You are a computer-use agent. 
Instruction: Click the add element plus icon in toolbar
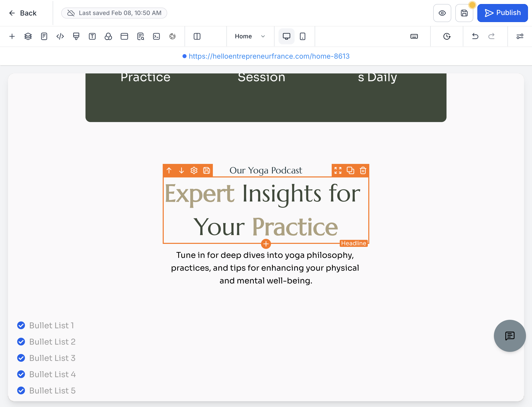12,36
